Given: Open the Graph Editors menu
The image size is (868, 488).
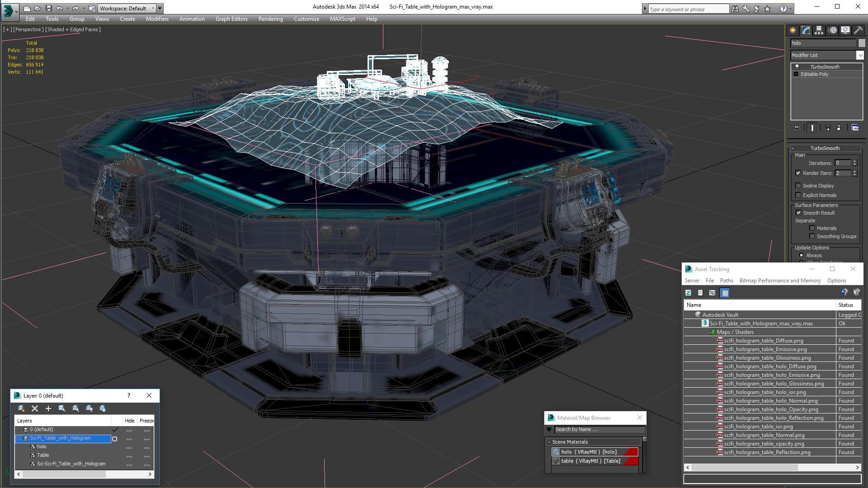Looking at the screenshot, I should tap(231, 19).
